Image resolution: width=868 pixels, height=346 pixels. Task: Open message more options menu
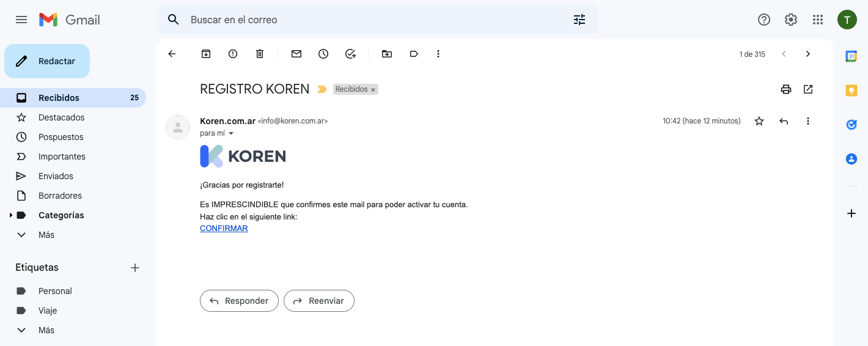click(x=808, y=121)
